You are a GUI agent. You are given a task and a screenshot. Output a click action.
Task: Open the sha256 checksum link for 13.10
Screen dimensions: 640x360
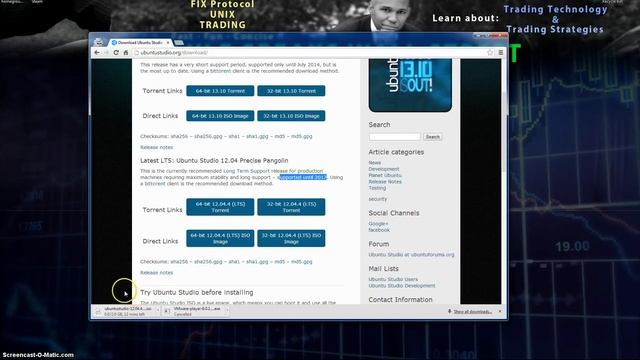click(179, 136)
